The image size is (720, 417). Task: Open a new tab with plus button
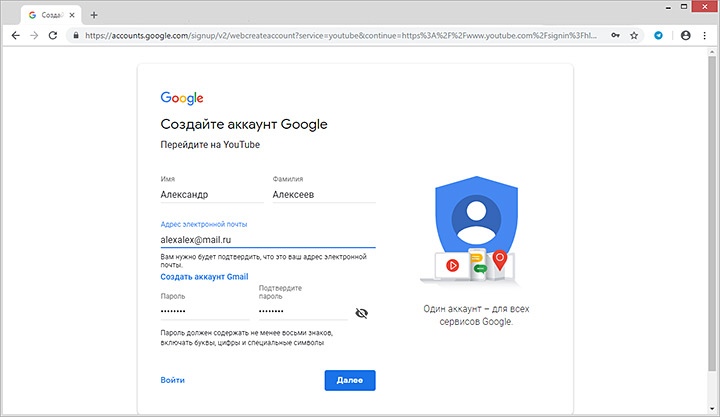click(x=94, y=15)
